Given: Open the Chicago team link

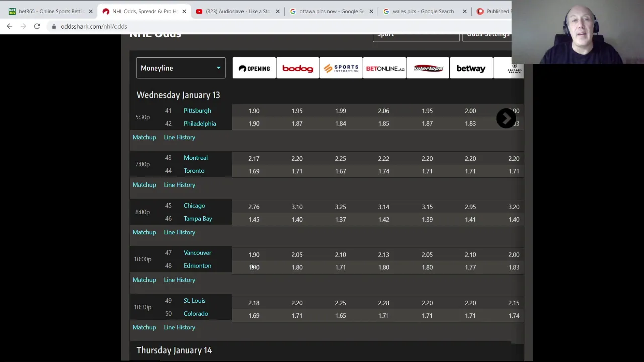Looking at the screenshot, I should (x=194, y=206).
